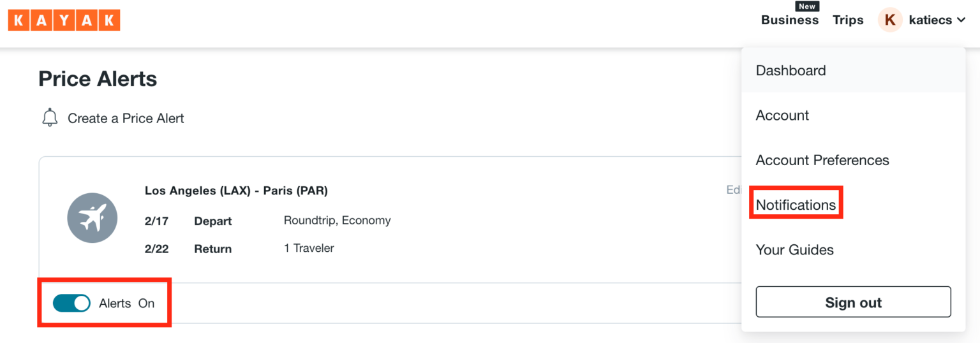Collapse the katiecs account menu chevron

tap(961, 20)
